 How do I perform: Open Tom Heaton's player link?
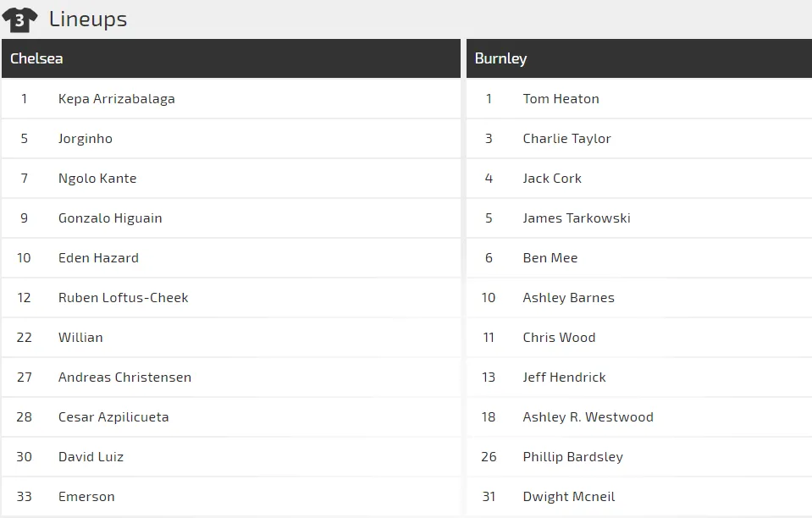coord(561,99)
